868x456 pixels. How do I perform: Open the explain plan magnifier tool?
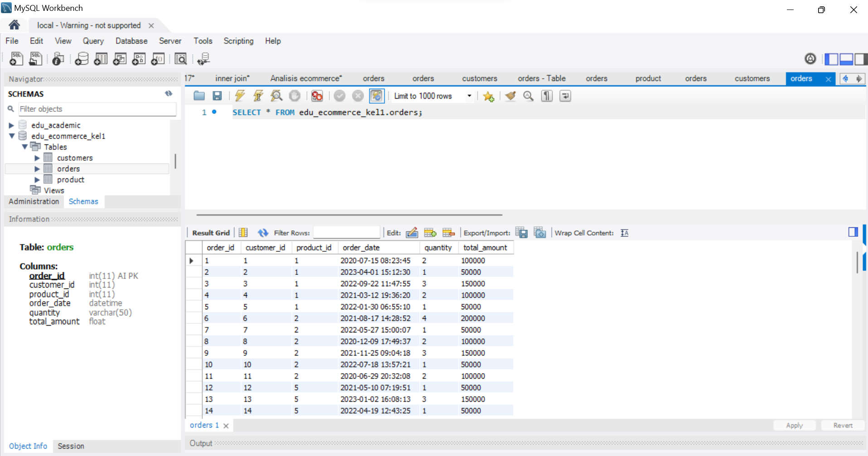point(277,96)
